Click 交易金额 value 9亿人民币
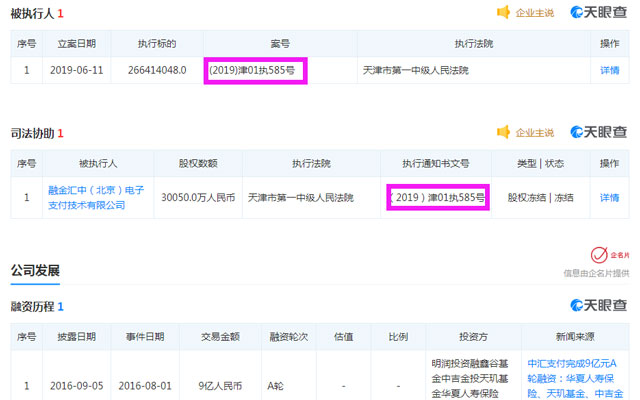The height and width of the screenshot is (400, 640). coord(220,386)
